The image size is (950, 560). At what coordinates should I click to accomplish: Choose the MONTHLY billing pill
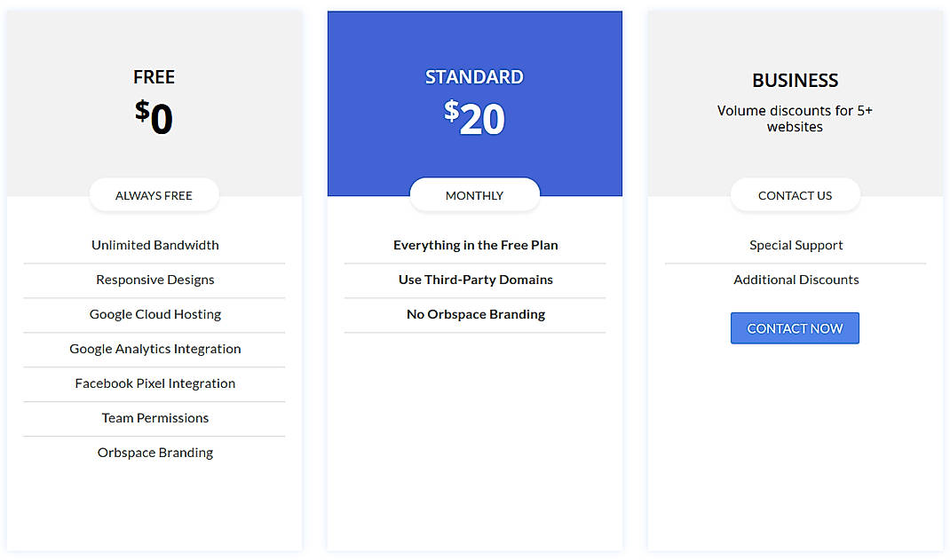tap(474, 195)
